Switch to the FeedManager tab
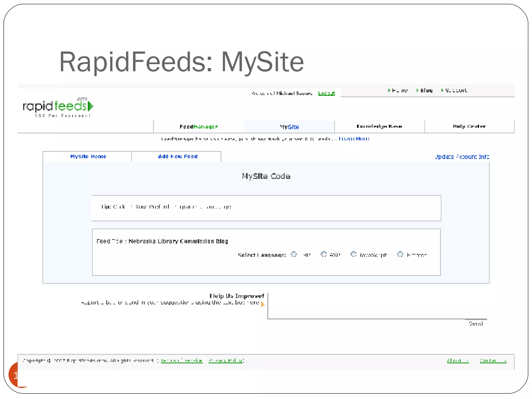Screen dimensions: 532x399 (199, 127)
